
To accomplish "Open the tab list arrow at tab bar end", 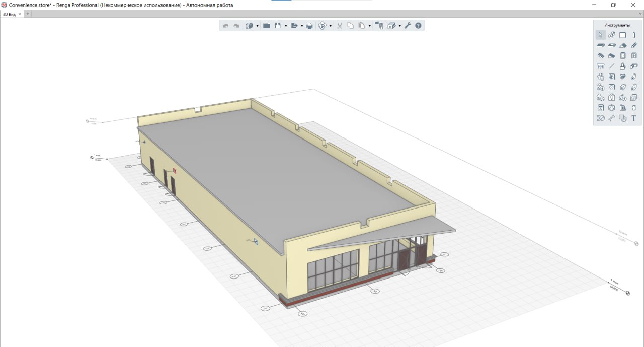I will click(x=640, y=14).
